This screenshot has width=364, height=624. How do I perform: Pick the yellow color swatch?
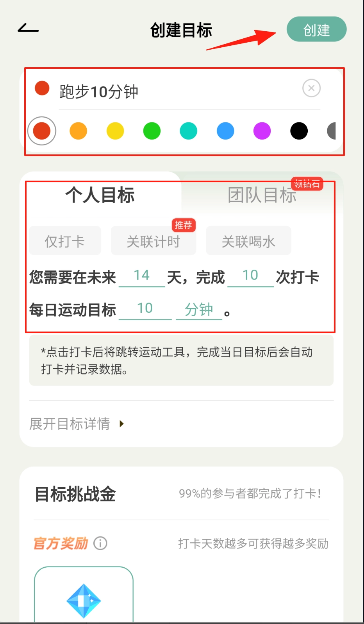[115, 131]
